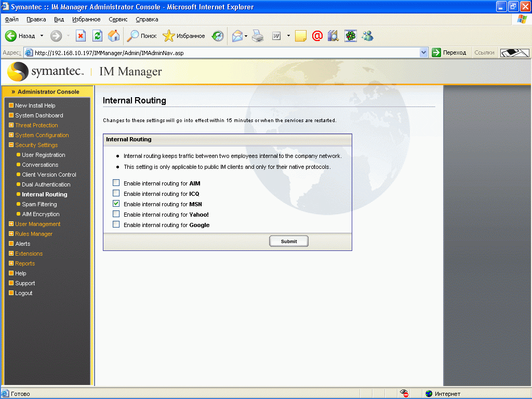Screen dimensions: 532x399
Task: Open the Избранное menu
Action: click(86, 19)
